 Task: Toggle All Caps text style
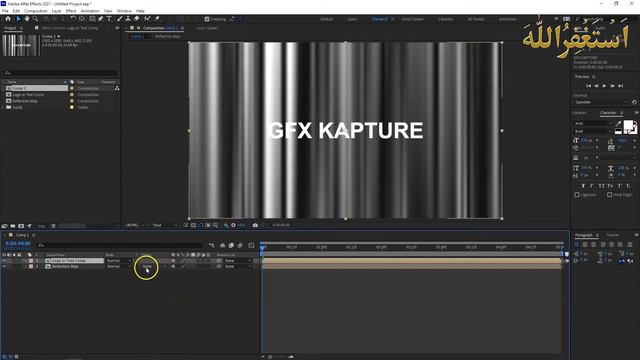601,186
